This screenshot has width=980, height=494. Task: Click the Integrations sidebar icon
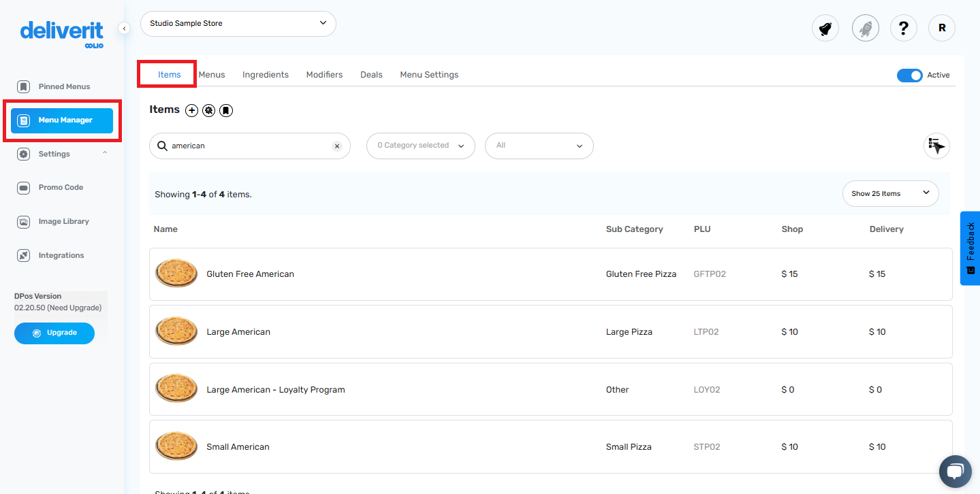pyautogui.click(x=24, y=256)
